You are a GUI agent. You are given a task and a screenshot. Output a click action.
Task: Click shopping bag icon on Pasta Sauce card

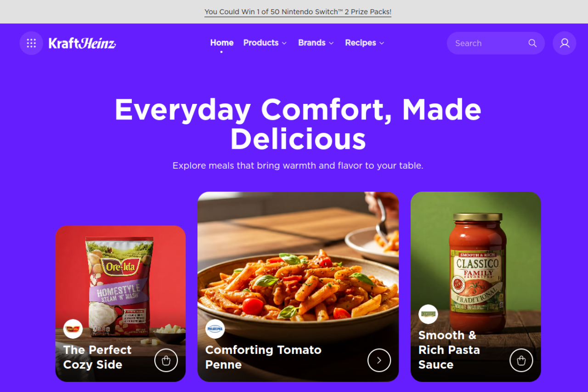521,360
